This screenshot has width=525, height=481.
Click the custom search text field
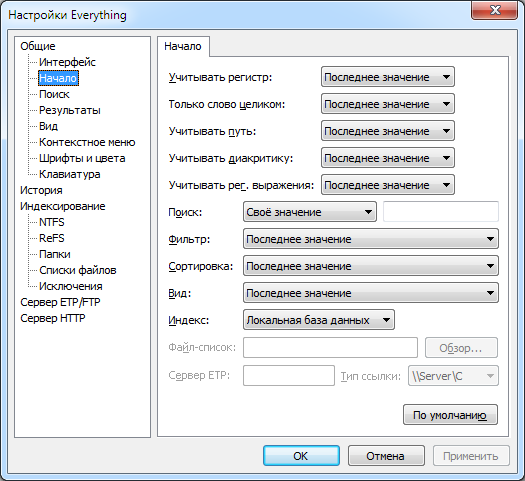441,212
